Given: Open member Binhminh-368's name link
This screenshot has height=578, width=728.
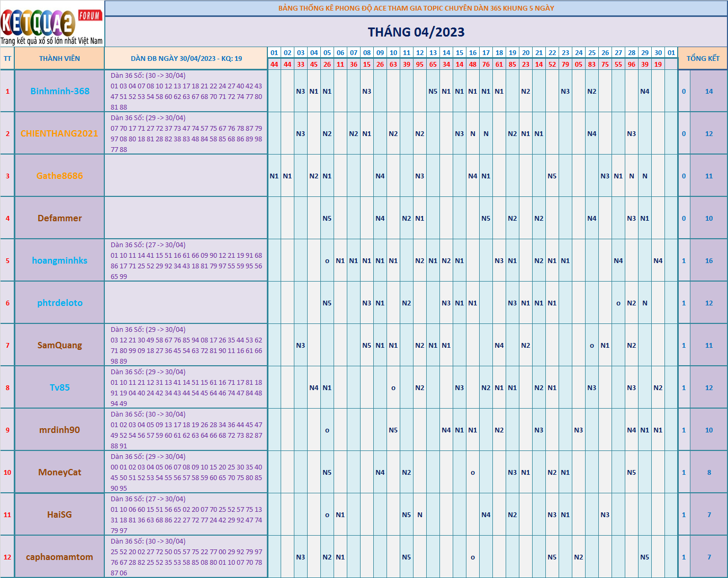Looking at the screenshot, I should (60, 91).
